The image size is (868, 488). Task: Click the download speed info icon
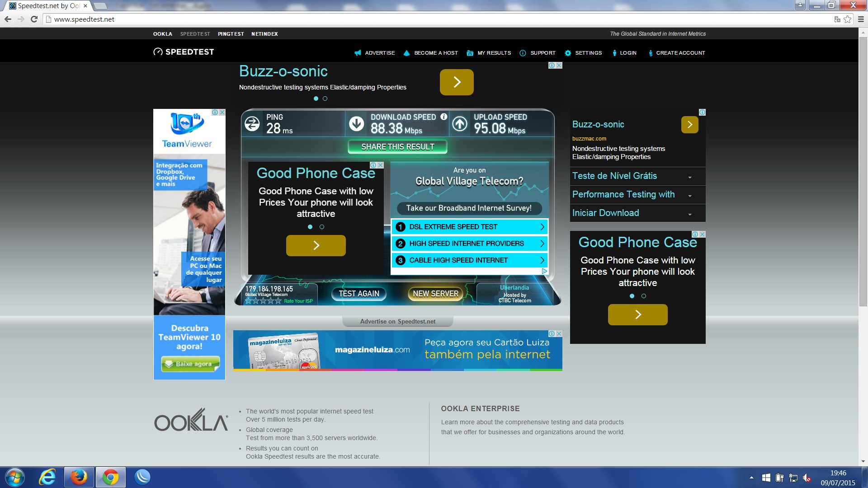pyautogui.click(x=444, y=117)
